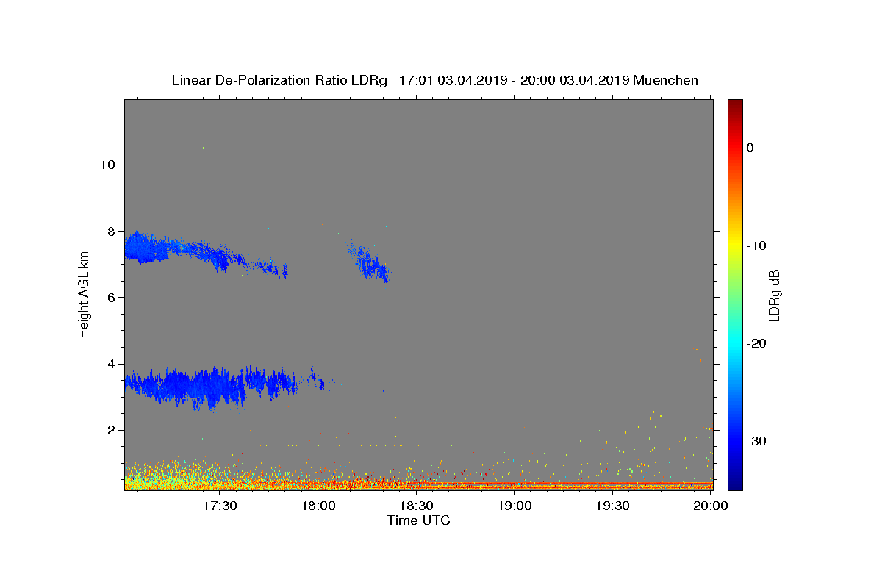This screenshot has width=882, height=588.
Task: Click the colorbar value 0
Action: tap(750, 148)
